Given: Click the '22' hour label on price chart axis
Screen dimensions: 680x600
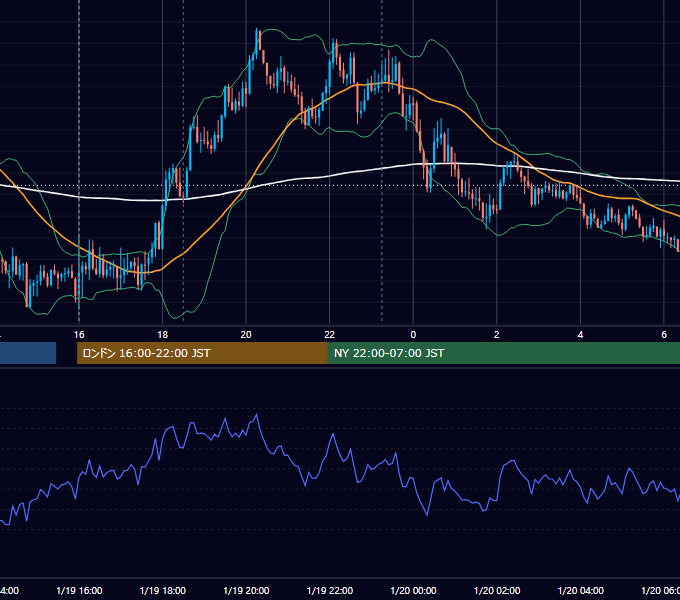Looking at the screenshot, I should (x=330, y=335).
